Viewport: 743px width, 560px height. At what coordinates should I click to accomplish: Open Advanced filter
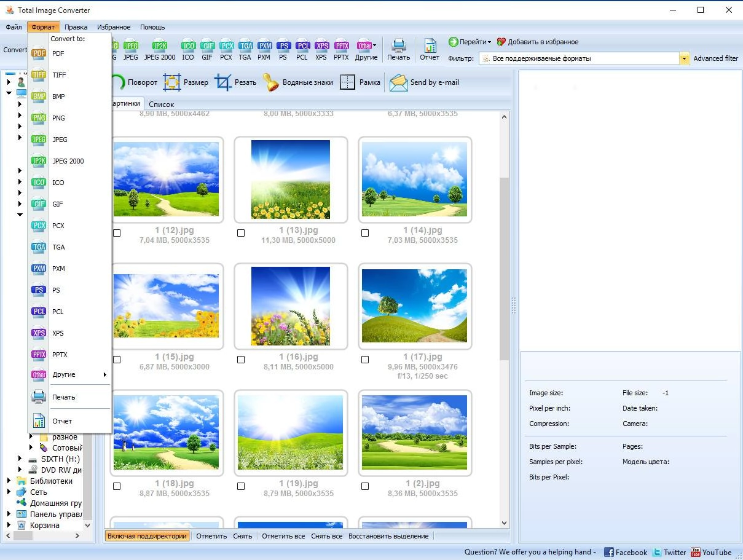[716, 58]
